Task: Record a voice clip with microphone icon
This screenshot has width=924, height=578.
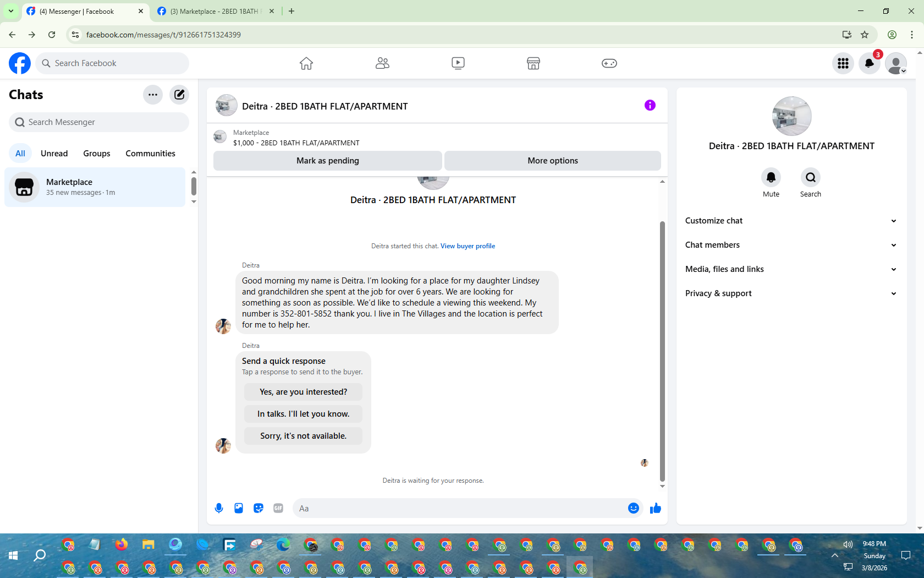Action: (219, 508)
